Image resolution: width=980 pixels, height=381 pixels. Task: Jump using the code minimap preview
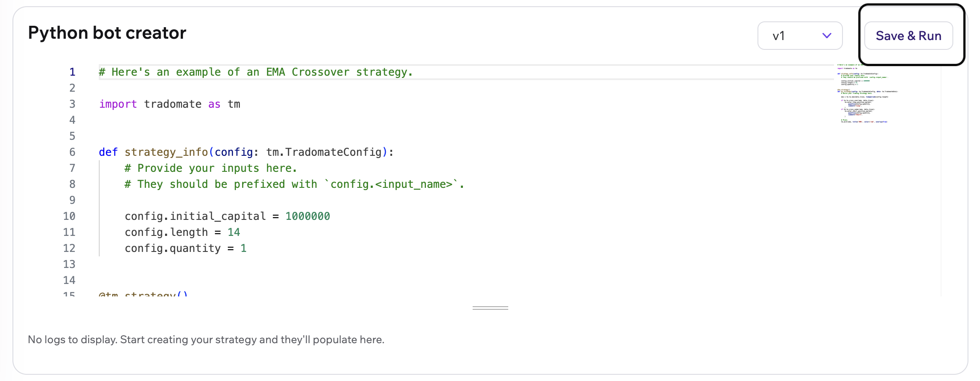tap(863, 93)
